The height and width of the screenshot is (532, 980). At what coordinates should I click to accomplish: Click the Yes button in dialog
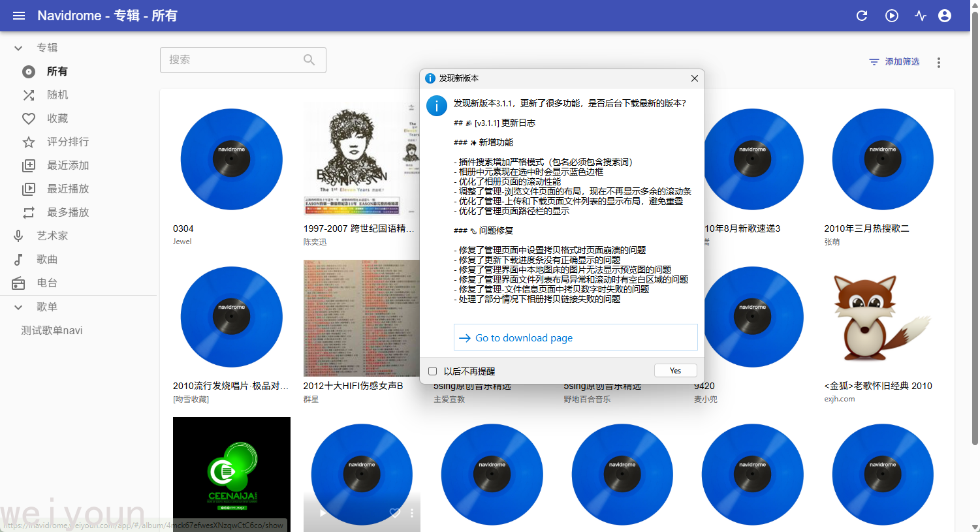tap(675, 371)
